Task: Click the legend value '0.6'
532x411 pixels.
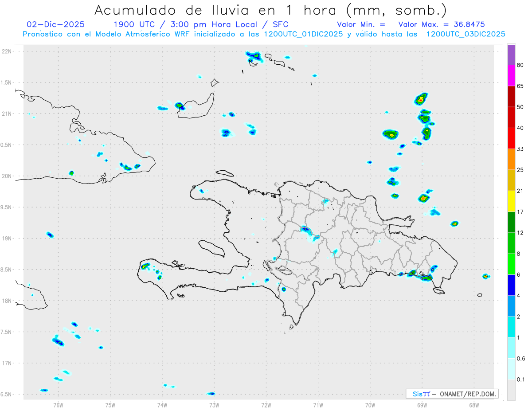Action: [x=521, y=359]
